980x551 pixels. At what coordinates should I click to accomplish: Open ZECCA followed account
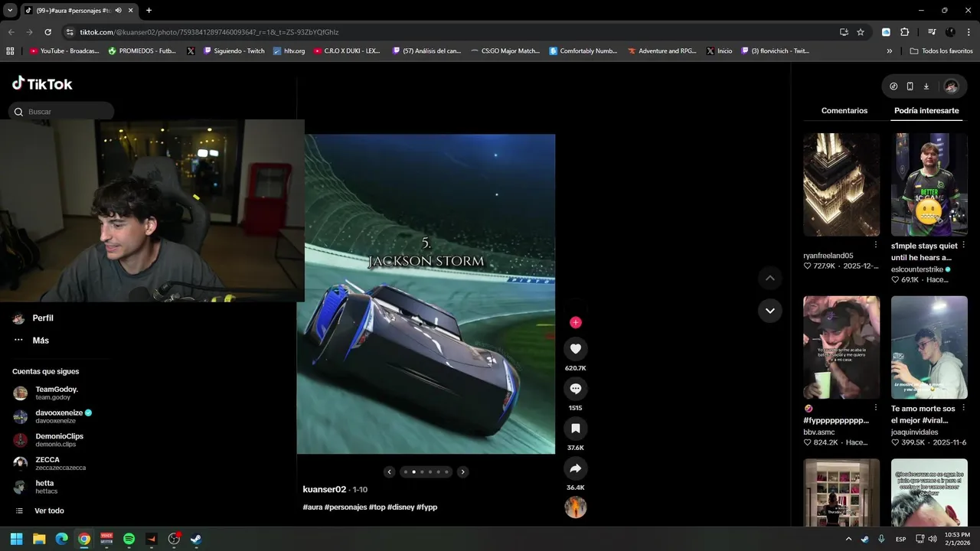(49, 464)
